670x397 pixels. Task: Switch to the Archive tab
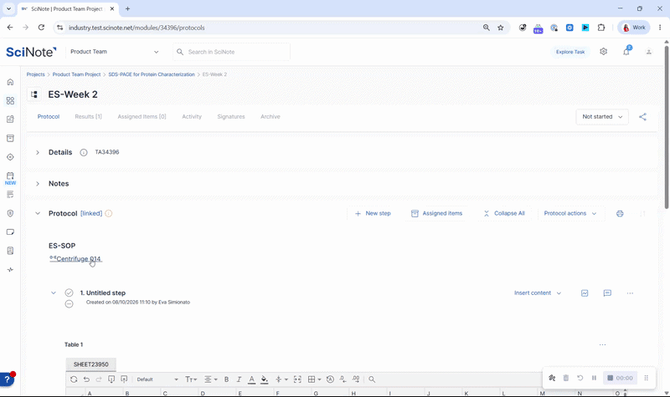(270, 117)
